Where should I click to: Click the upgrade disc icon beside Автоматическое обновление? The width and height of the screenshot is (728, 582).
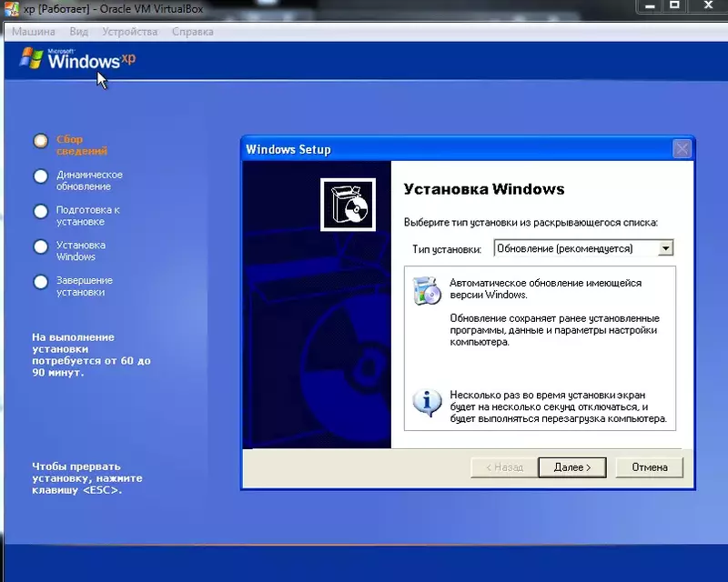pos(427,290)
